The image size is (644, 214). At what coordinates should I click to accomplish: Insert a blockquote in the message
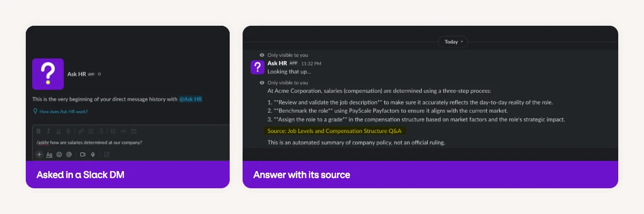pos(113,131)
